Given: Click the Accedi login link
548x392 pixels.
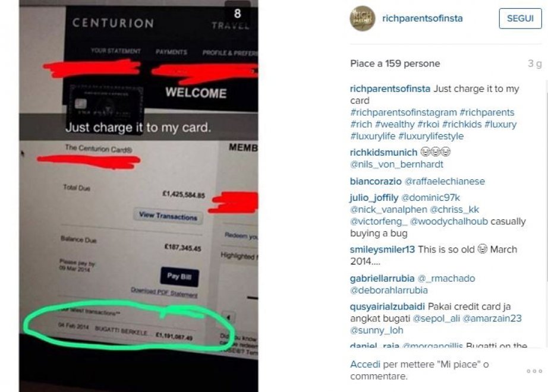Looking at the screenshot, I should pos(365,365).
